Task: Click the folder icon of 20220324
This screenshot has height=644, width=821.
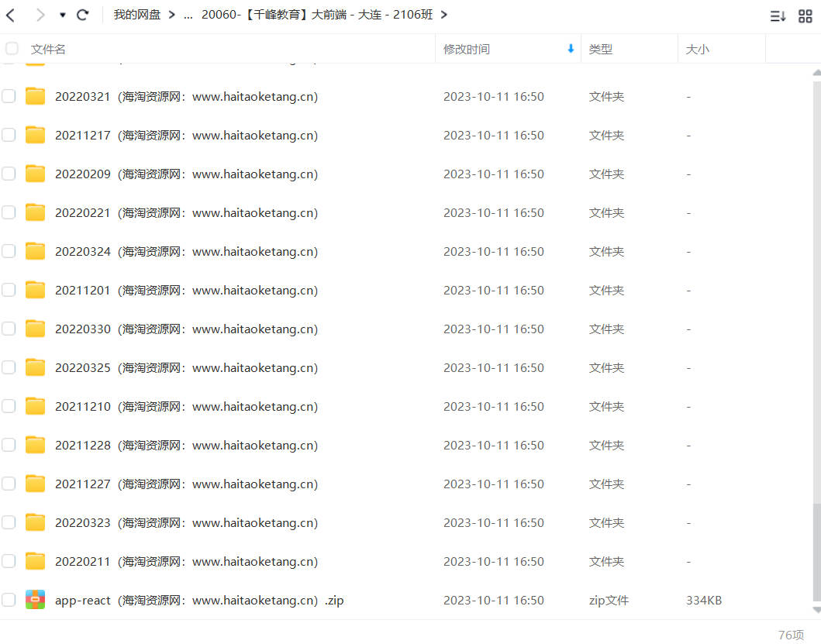Action: click(35, 251)
